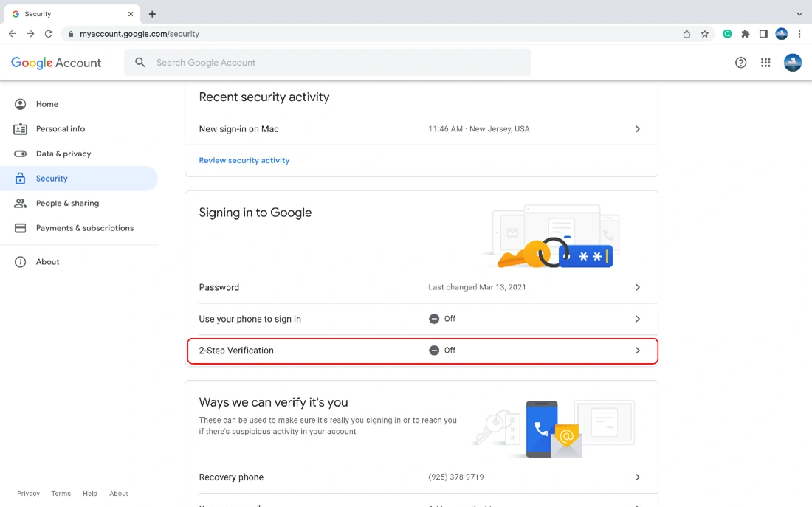Click the Off status for phone sign-in
The width and height of the screenshot is (812, 507).
coord(442,319)
